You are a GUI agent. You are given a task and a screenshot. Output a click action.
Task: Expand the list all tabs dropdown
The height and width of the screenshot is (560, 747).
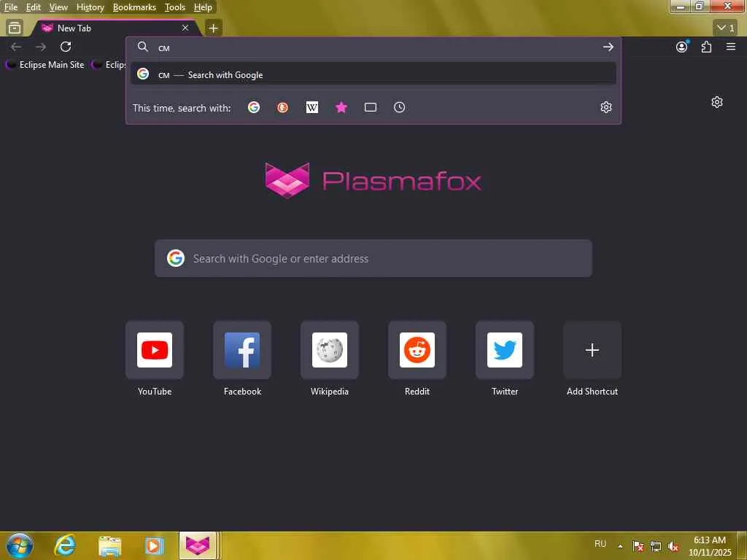coord(726,28)
